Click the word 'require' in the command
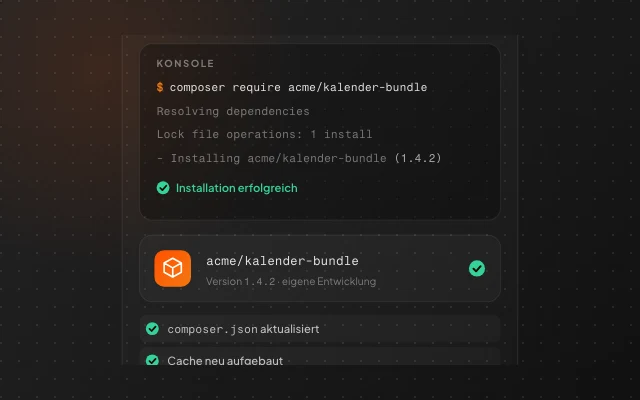The image size is (640, 400). coord(256,87)
